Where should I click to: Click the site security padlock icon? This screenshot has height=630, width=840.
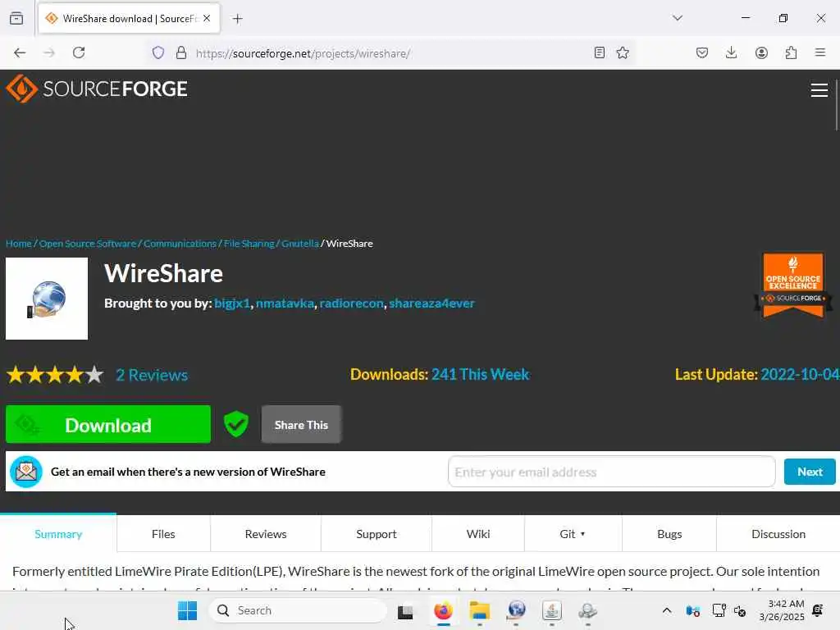(x=181, y=52)
